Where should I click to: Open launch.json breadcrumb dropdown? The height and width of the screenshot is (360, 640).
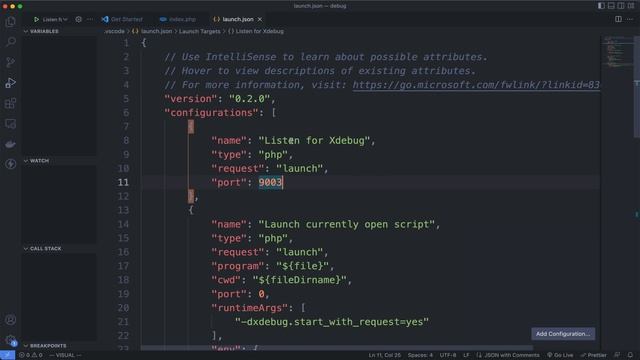(152, 31)
